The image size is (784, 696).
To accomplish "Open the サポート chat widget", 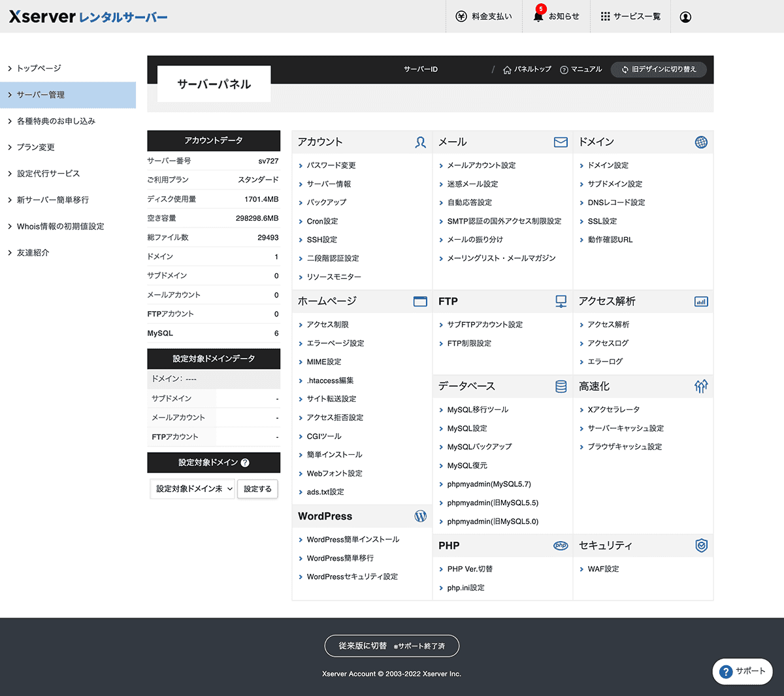I will point(742,671).
